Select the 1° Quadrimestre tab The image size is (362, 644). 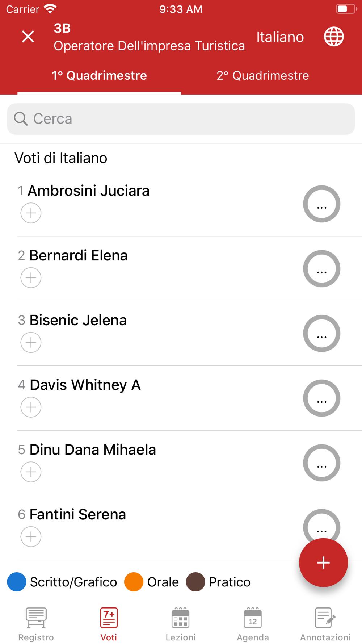point(99,75)
